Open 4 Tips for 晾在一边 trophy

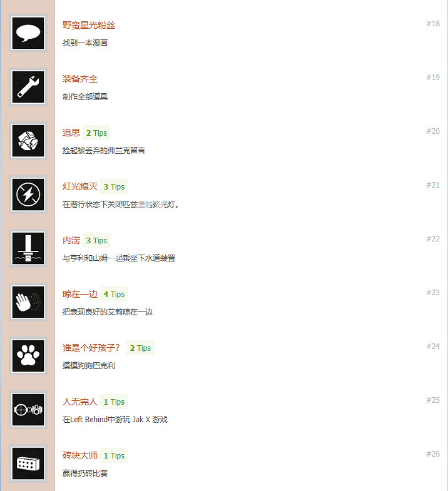click(114, 295)
